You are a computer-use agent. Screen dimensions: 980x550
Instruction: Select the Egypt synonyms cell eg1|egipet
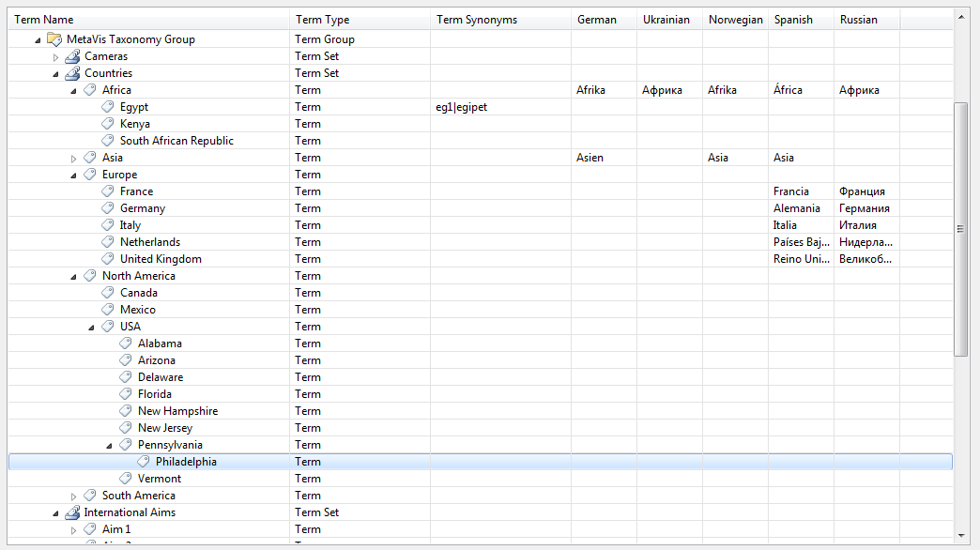coord(462,107)
